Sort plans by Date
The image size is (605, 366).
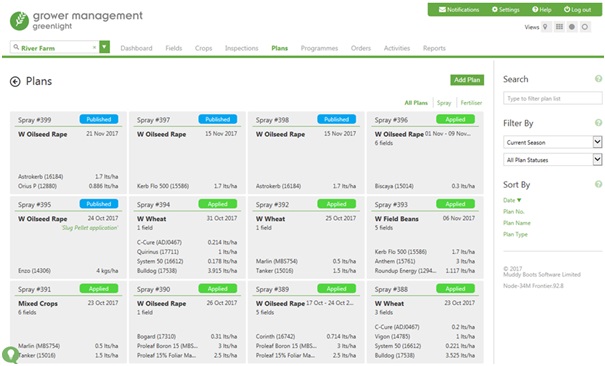(512, 200)
